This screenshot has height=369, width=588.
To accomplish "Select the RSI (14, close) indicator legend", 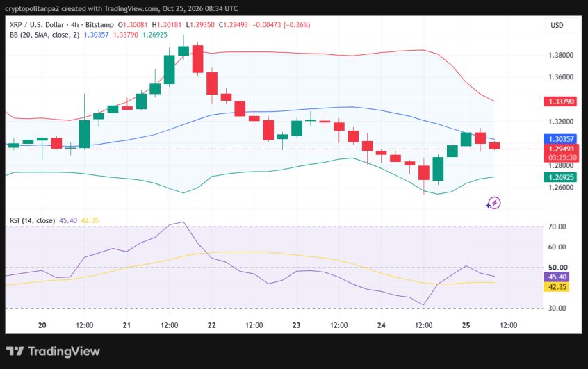I will coord(32,220).
